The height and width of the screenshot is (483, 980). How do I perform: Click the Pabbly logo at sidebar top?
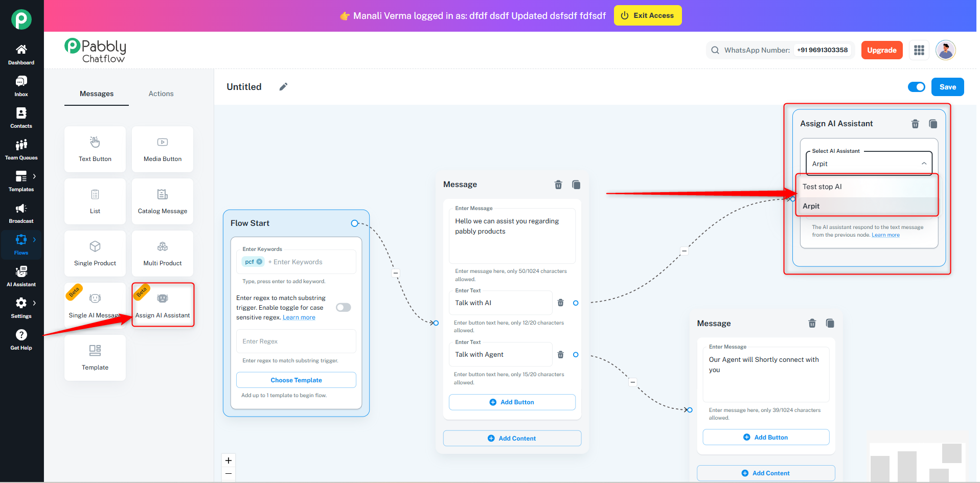tap(21, 19)
